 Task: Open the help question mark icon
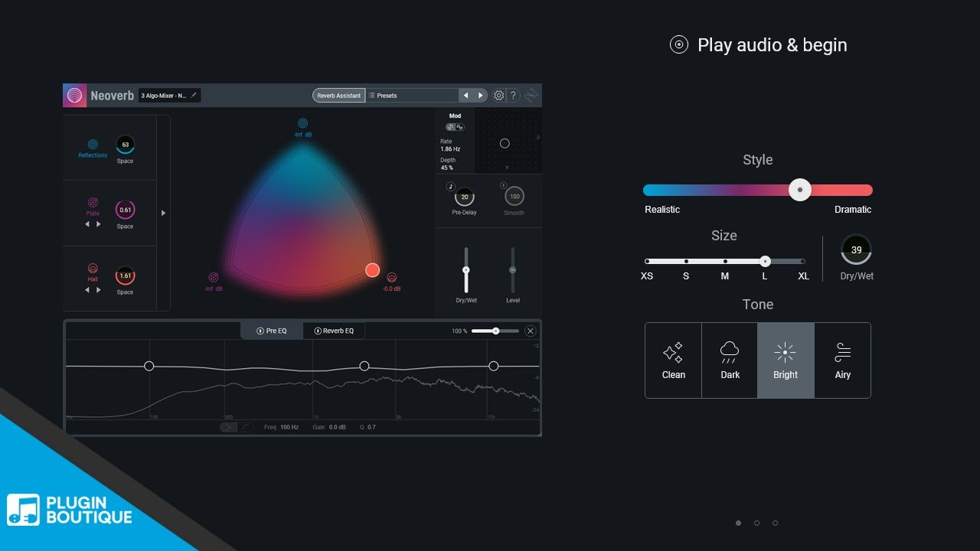point(514,96)
